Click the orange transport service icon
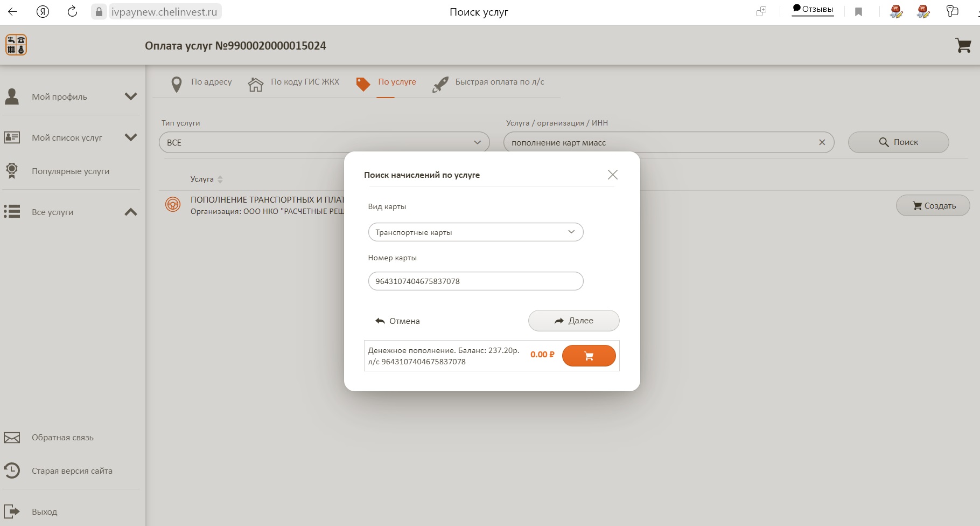This screenshot has width=980, height=526. point(173,205)
